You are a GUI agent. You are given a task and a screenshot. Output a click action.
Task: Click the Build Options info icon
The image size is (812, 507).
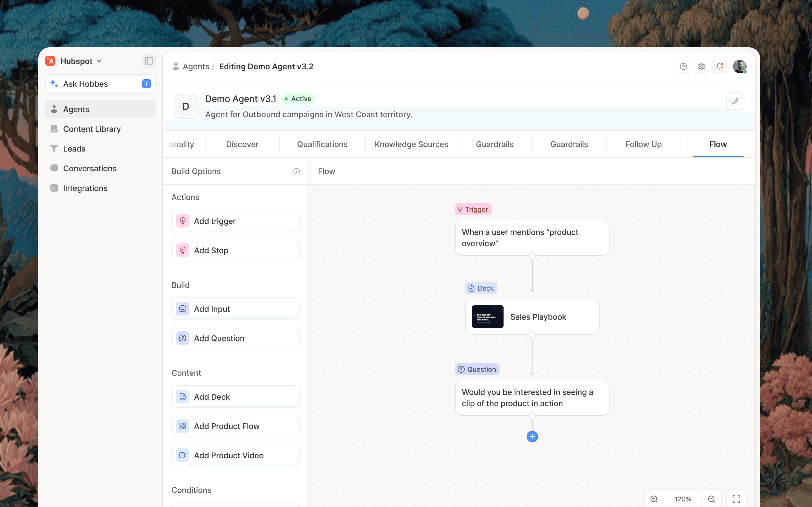296,171
